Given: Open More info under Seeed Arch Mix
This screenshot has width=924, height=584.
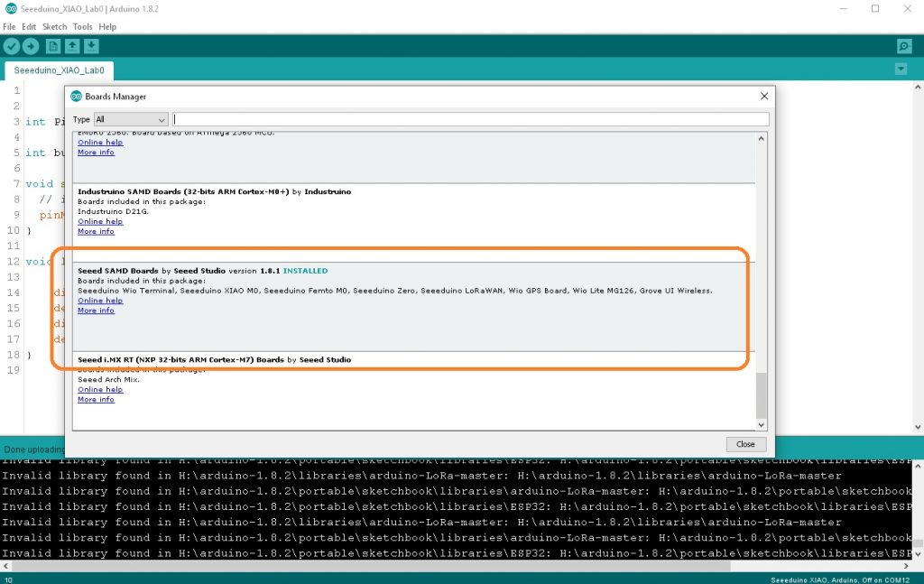Looking at the screenshot, I should [x=96, y=399].
